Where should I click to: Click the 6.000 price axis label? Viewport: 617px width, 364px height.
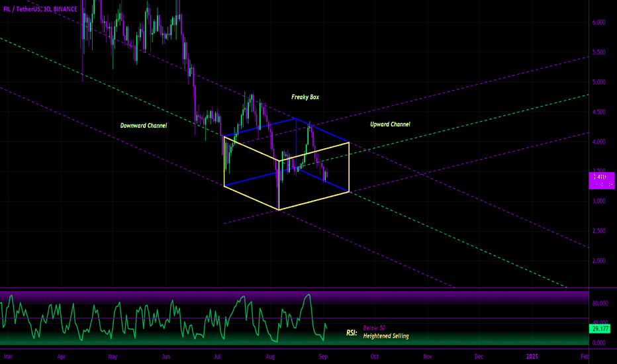[x=598, y=23]
